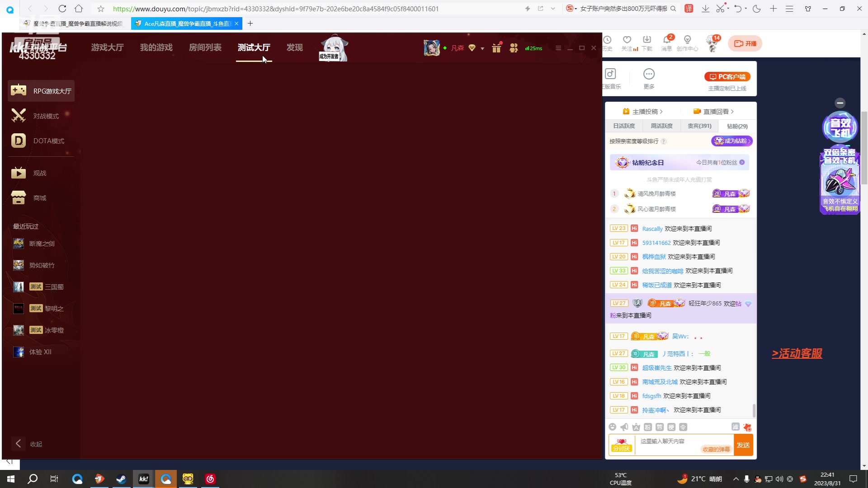Open the 活动客服 link
Screen dimensions: 868x488
(797, 353)
